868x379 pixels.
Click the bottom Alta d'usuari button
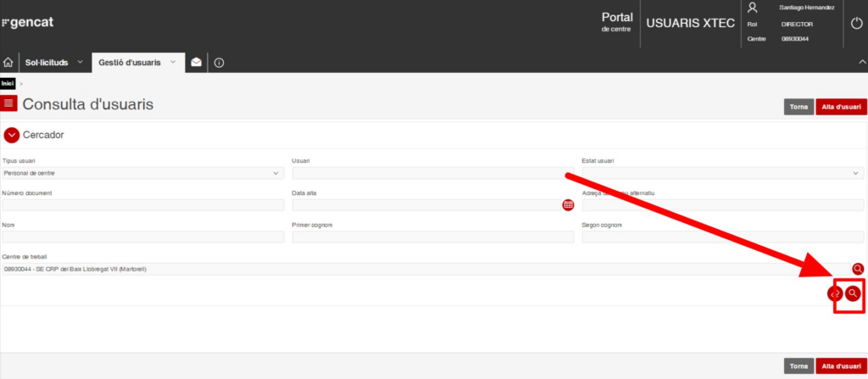pyautogui.click(x=841, y=365)
